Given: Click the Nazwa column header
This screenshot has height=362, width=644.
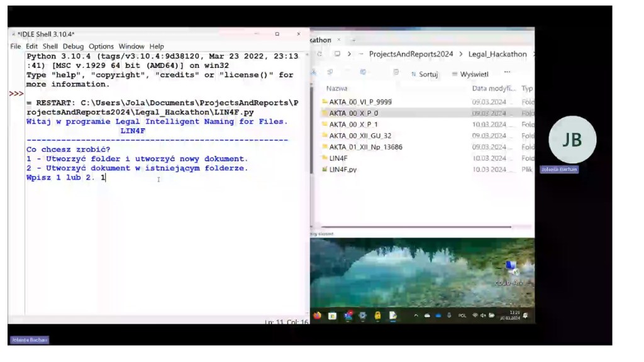Looking at the screenshot, I should [337, 89].
